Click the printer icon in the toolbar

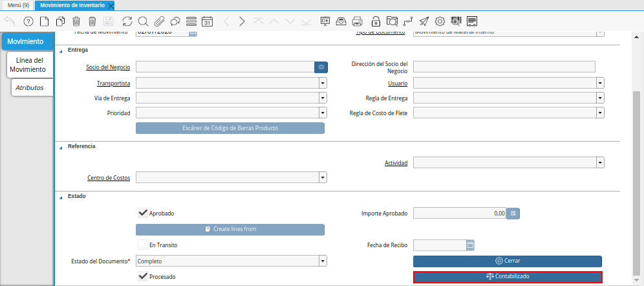pyautogui.click(x=358, y=21)
